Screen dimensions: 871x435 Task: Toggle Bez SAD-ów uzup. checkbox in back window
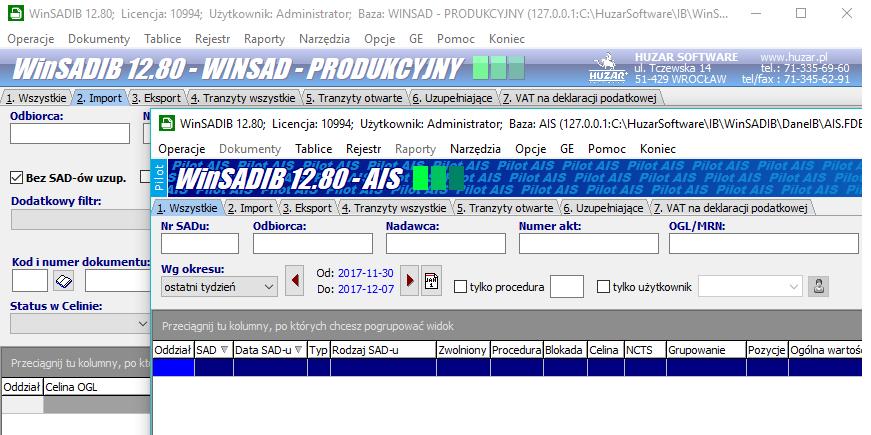pos(16,178)
